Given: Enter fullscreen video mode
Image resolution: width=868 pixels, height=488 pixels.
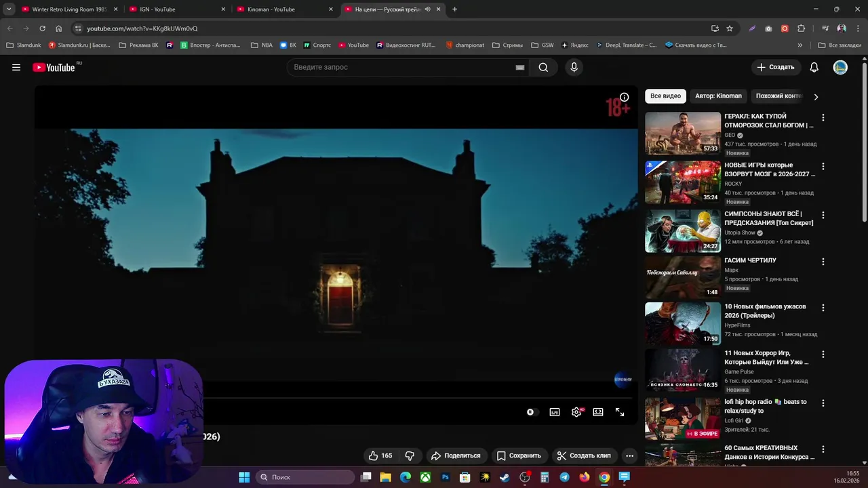Looking at the screenshot, I should 620,412.
